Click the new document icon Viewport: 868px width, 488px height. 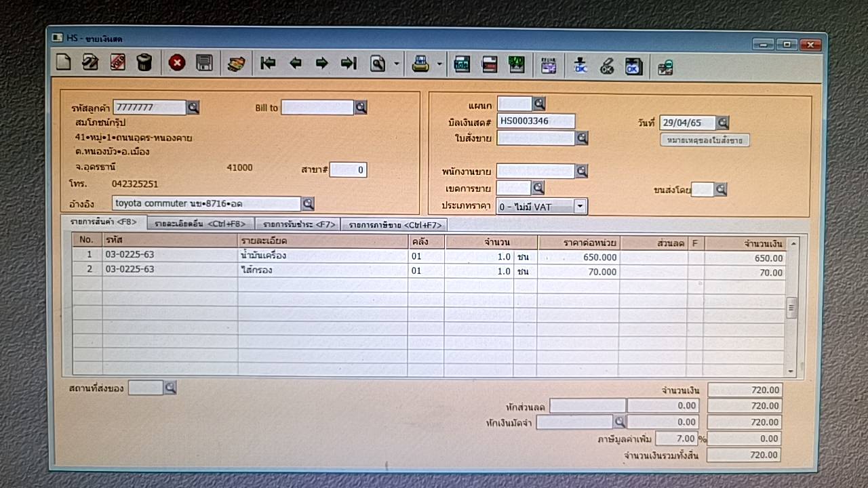tap(63, 63)
